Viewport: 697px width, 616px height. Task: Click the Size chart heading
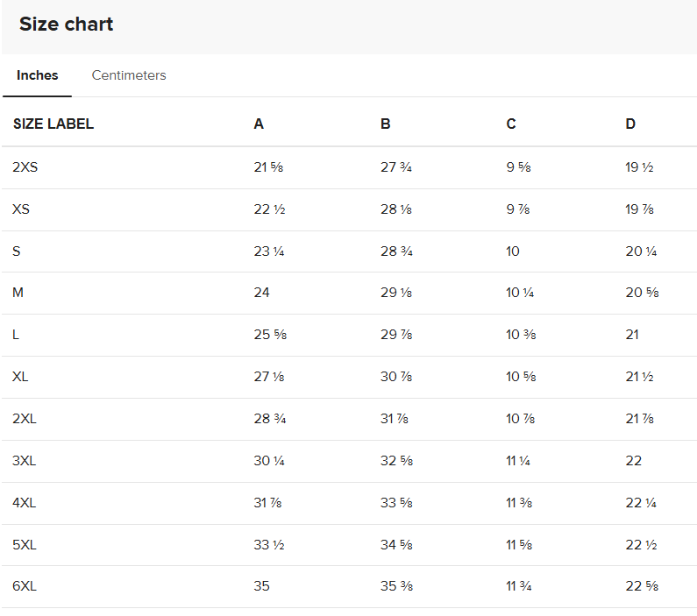click(x=67, y=25)
